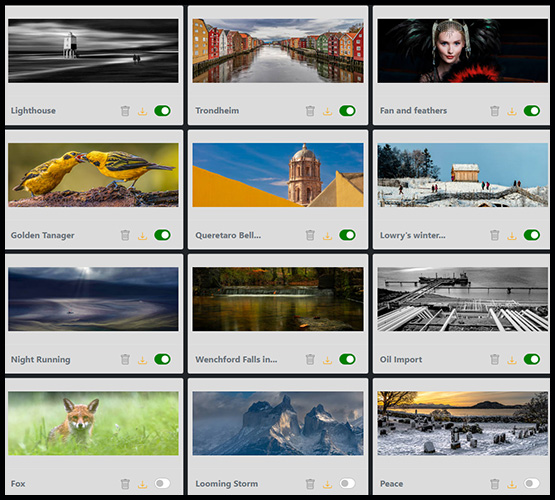
Task: Delete the Looming Storm image
Action: [x=310, y=483]
